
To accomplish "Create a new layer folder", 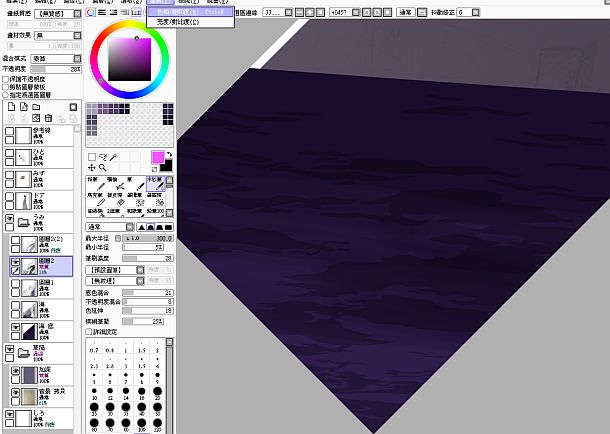I will pos(36,107).
